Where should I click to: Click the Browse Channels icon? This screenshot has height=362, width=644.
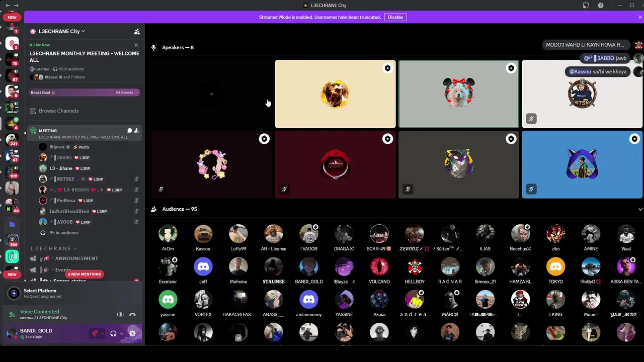click(x=33, y=111)
